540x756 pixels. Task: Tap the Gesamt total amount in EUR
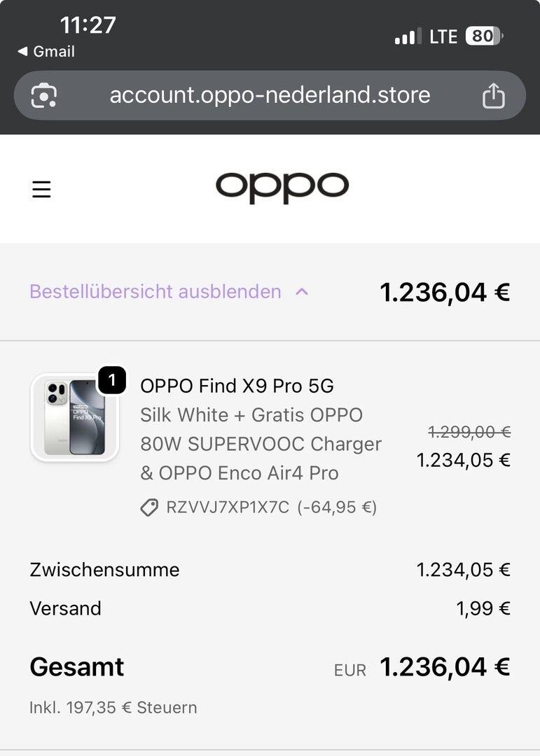pyautogui.click(x=445, y=667)
